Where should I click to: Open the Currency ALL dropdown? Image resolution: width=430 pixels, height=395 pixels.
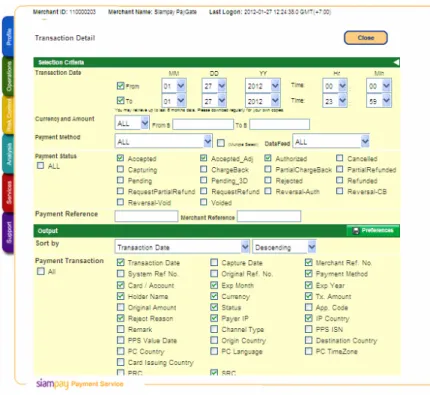132,123
